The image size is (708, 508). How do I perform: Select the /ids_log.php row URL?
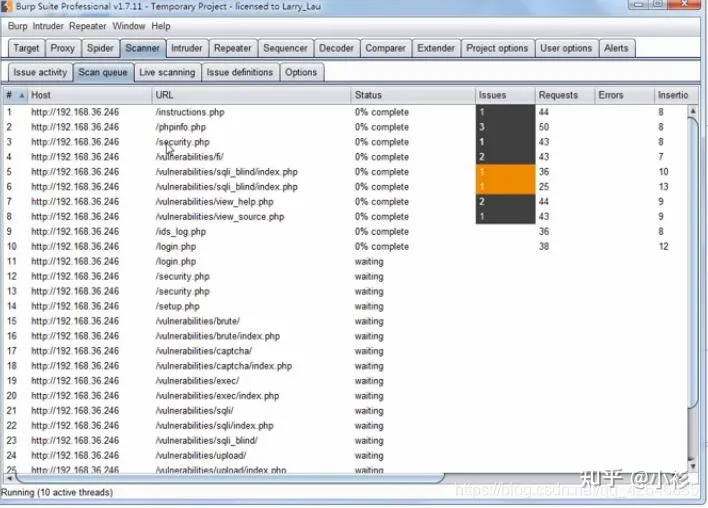pyautogui.click(x=181, y=231)
